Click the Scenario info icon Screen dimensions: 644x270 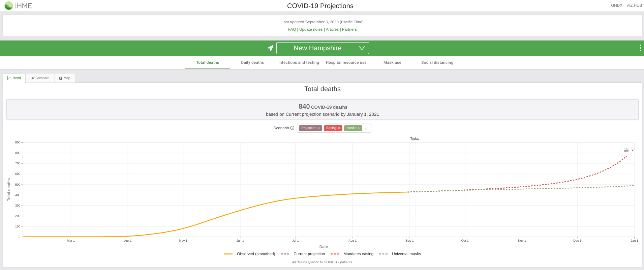292,128
